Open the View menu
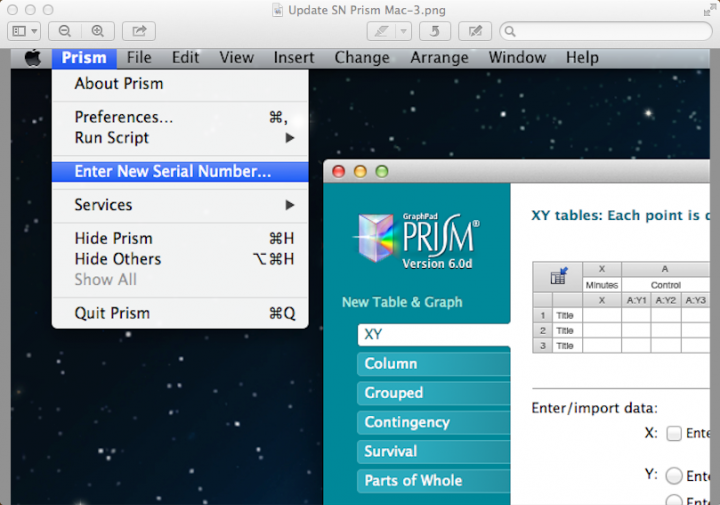Viewport: 720px width, 505px height. point(236,58)
